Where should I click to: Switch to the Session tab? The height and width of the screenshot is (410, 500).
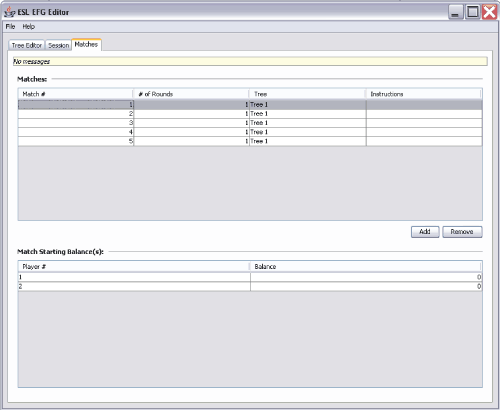point(58,45)
